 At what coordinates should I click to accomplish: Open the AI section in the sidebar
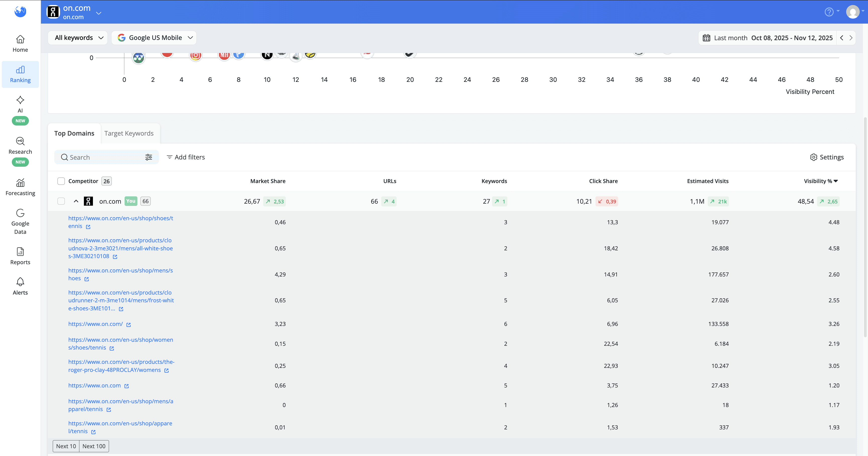pyautogui.click(x=20, y=110)
